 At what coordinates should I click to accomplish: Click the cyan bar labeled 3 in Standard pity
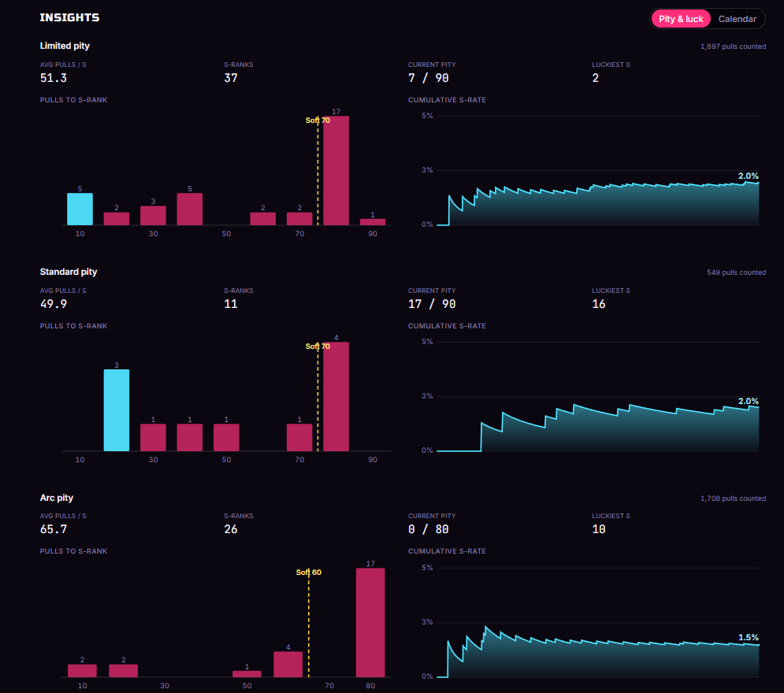tap(117, 410)
